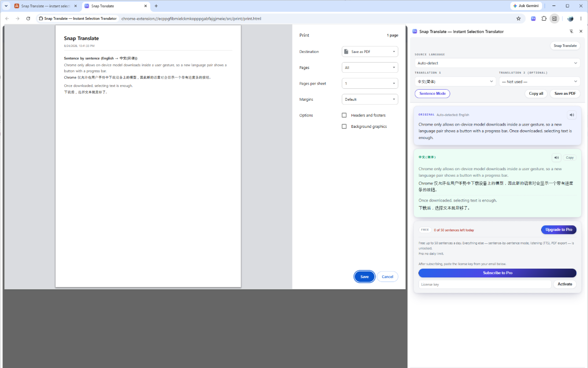Open the Margins dropdown
The height and width of the screenshot is (368, 588).
(x=370, y=99)
